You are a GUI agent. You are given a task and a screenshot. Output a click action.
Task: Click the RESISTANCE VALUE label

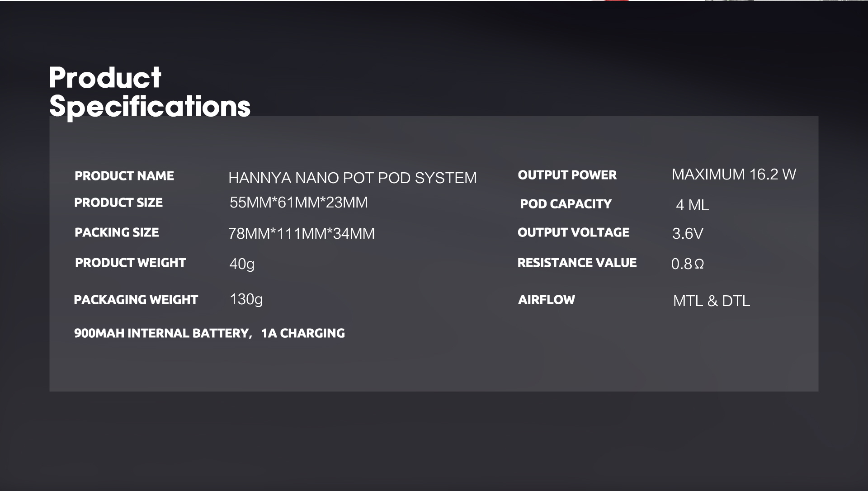click(x=577, y=263)
